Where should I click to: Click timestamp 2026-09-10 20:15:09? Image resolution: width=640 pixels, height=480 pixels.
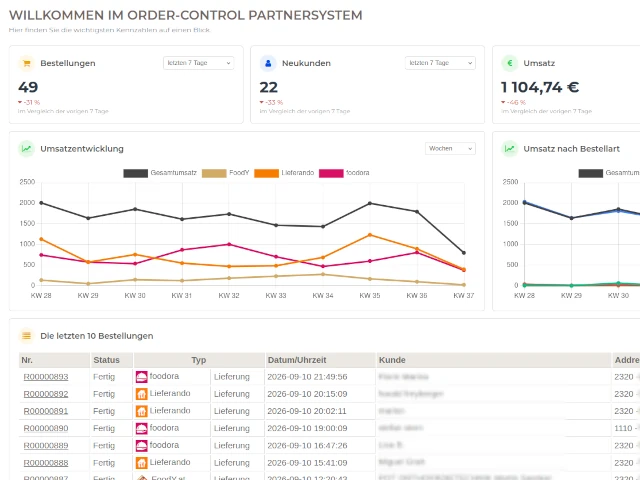[x=307, y=394]
